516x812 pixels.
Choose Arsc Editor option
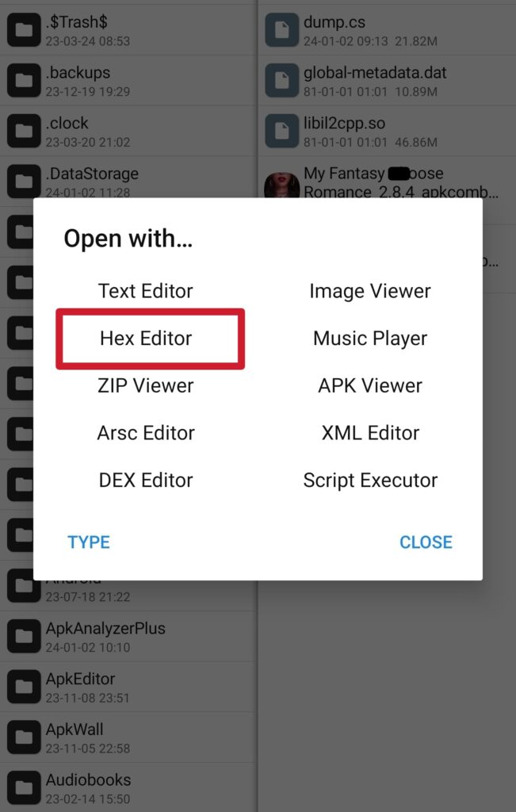146,433
